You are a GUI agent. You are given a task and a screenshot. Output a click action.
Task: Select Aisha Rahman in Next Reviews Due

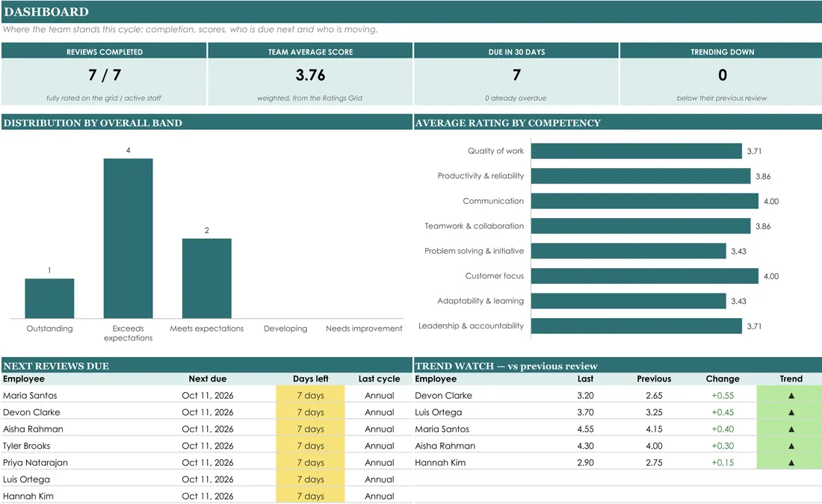click(33, 429)
